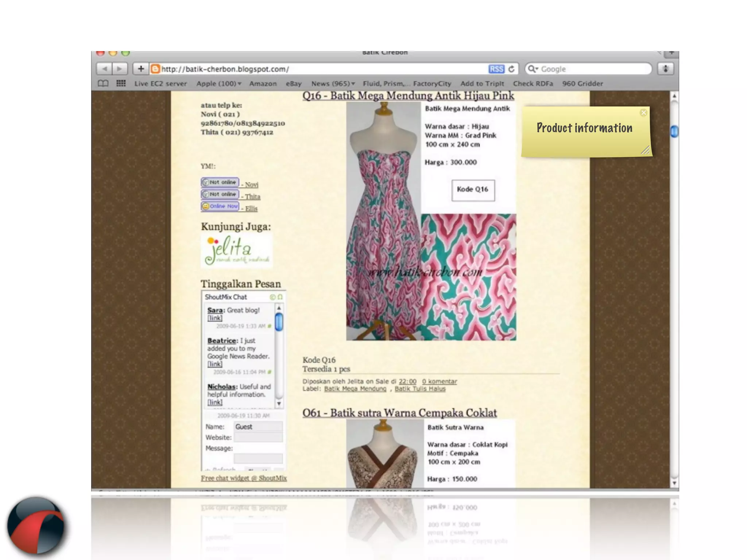Open the News (965) bookmarks dropdown
The width and height of the screenshot is (747, 560).
tap(333, 83)
